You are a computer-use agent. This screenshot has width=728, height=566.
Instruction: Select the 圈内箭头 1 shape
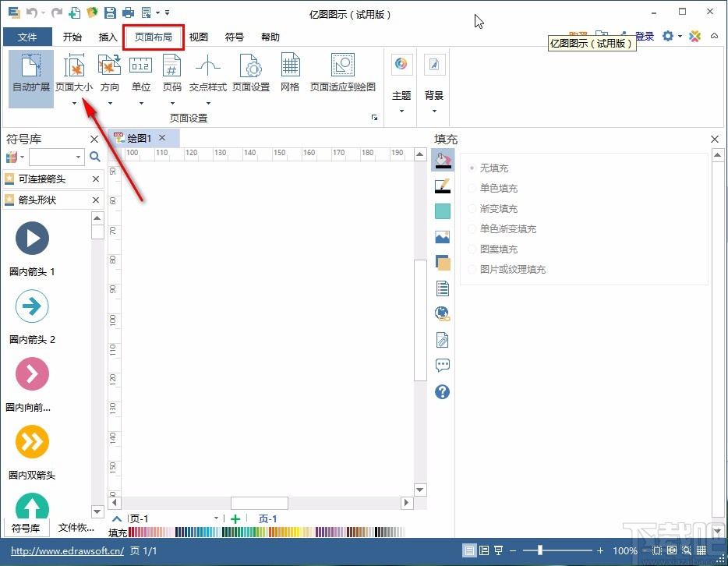pos(32,239)
